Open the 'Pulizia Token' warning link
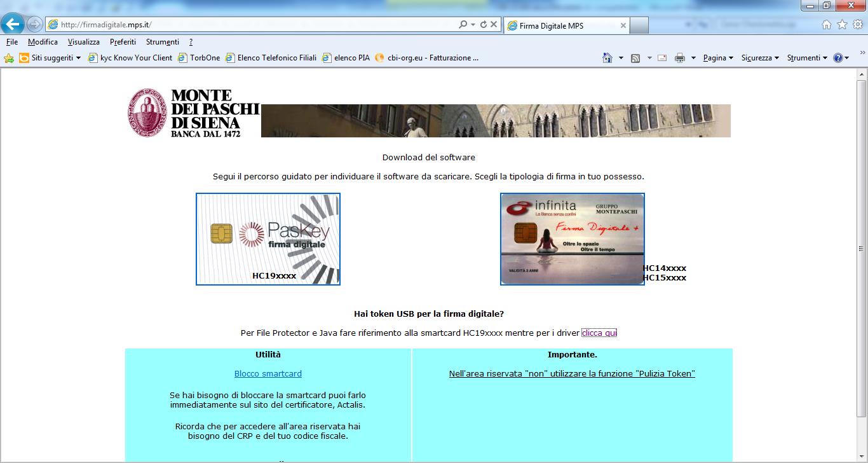868x463 pixels. 572,373
